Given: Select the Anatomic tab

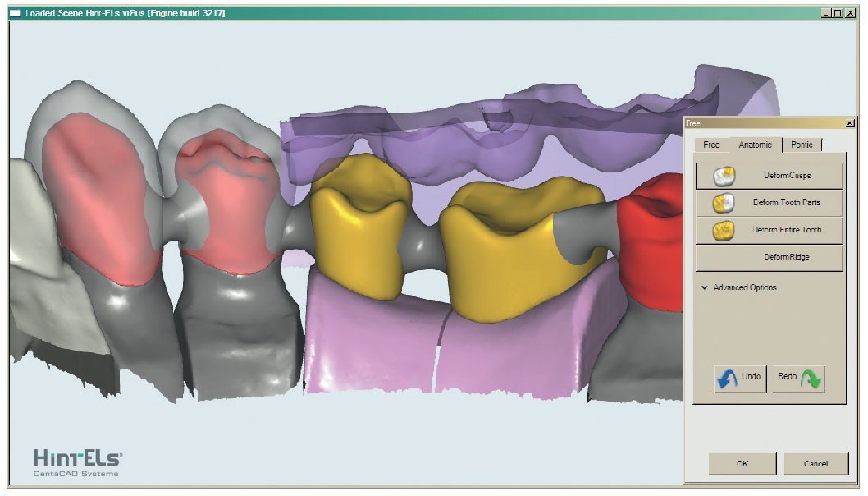Looking at the screenshot, I should click(755, 145).
